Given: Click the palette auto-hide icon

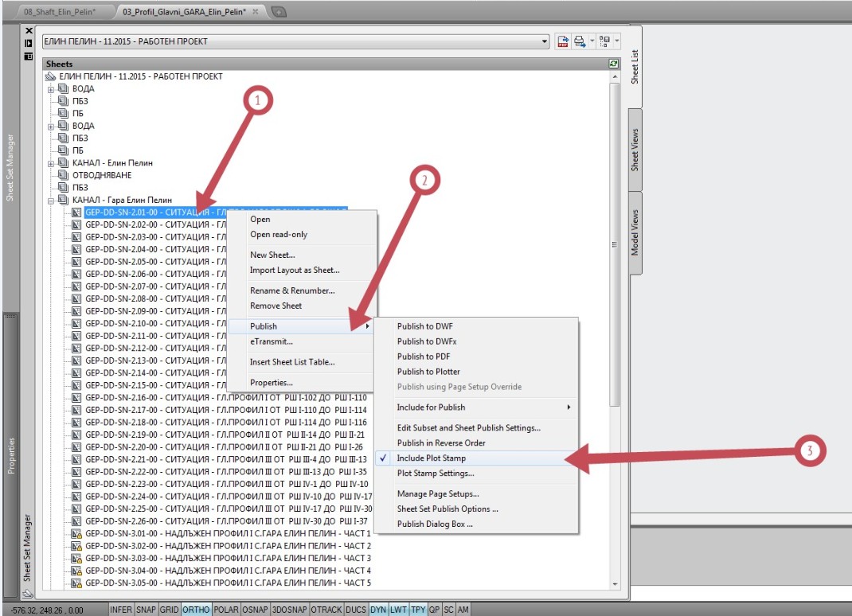Looking at the screenshot, I should tap(29, 43).
